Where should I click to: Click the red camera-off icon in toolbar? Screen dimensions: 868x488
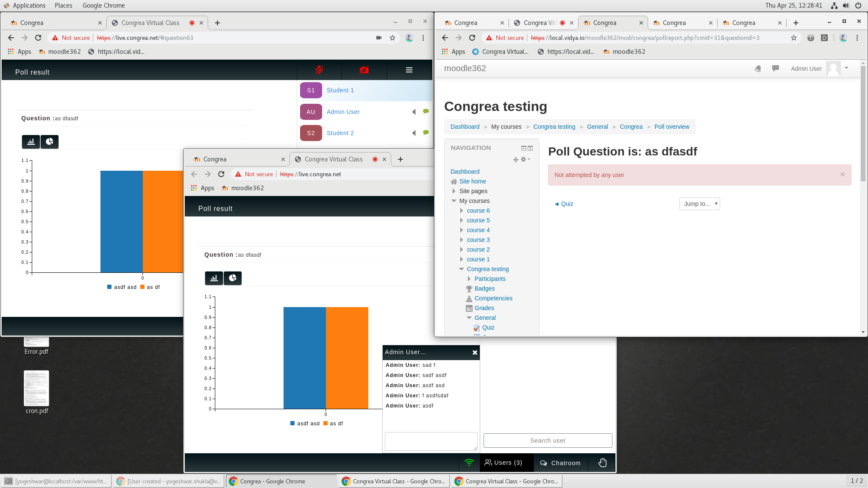tap(364, 70)
